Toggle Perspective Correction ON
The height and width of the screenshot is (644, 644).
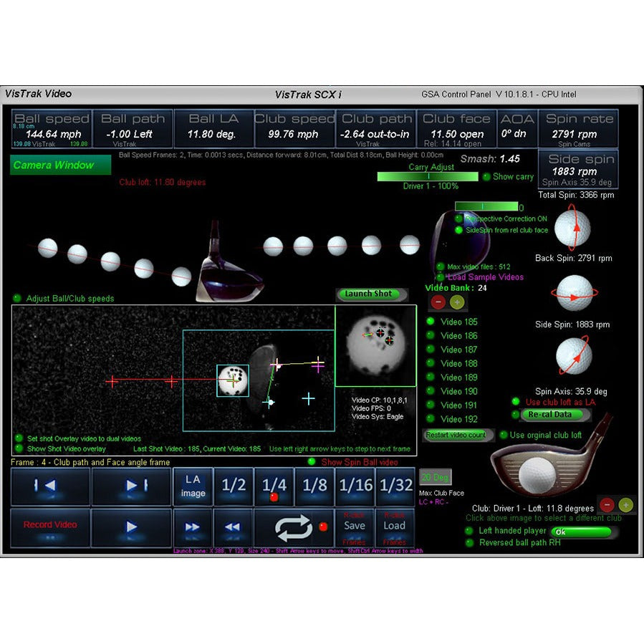[458, 218]
